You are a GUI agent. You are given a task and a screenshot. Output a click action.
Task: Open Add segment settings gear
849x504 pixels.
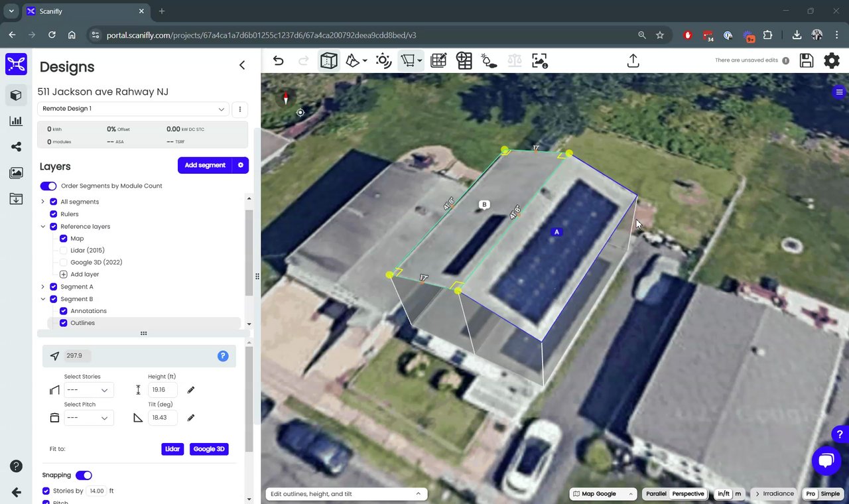pyautogui.click(x=241, y=165)
